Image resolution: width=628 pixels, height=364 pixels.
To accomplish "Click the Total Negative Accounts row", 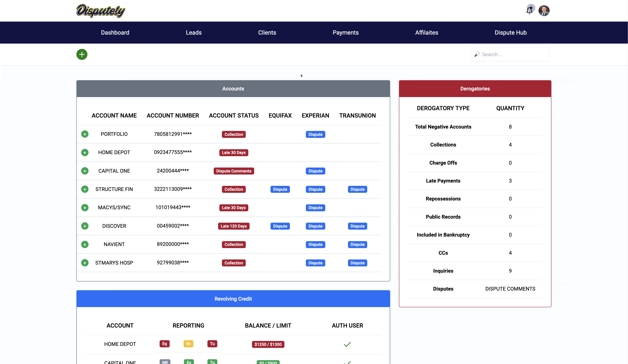I will coord(475,127).
